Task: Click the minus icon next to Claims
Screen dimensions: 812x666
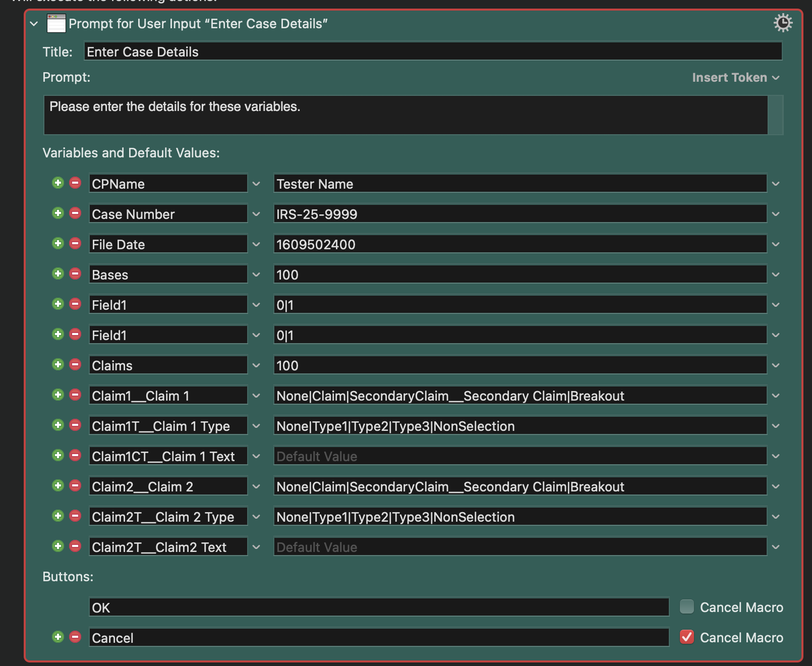Action: [75, 365]
